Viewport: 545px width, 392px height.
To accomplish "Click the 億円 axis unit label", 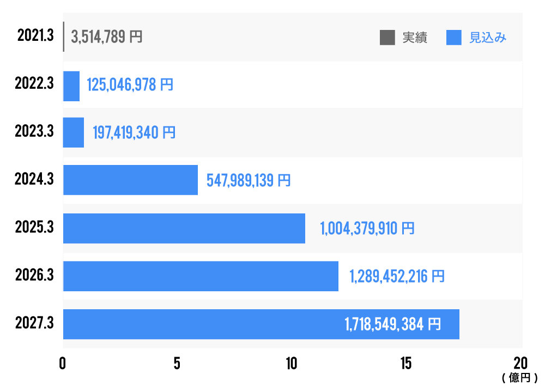I will tap(520, 377).
